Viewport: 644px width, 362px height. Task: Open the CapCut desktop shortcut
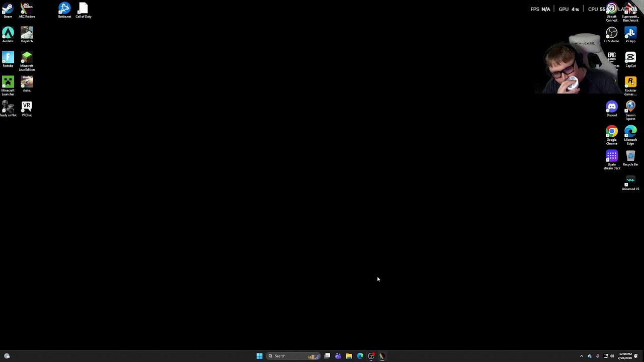(630, 59)
